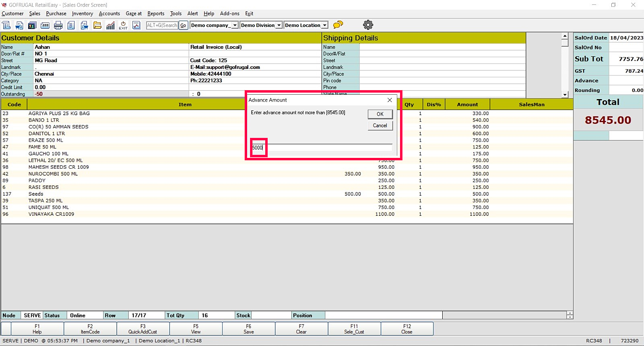Click the barcode toolbar icon
This screenshot has height=346, width=644.
point(45,25)
